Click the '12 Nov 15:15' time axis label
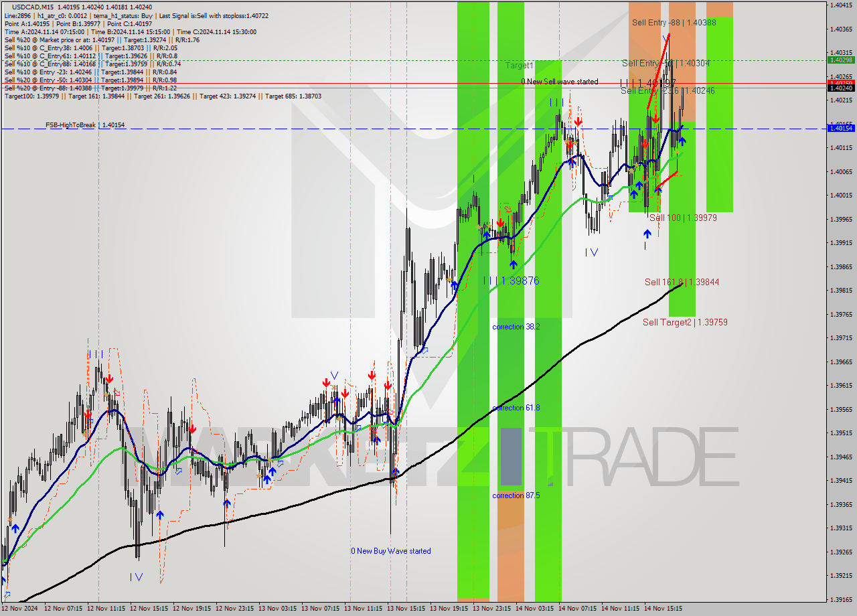The height and width of the screenshot is (616, 857). (x=149, y=609)
